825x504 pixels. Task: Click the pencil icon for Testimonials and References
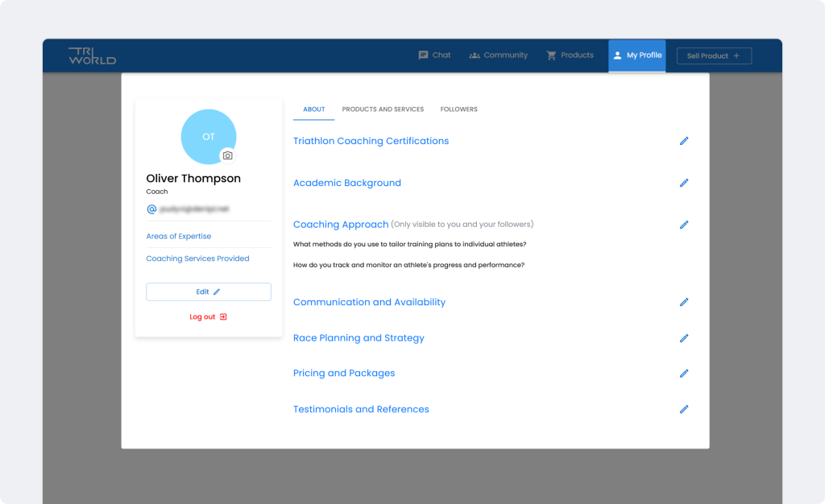(x=684, y=409)
